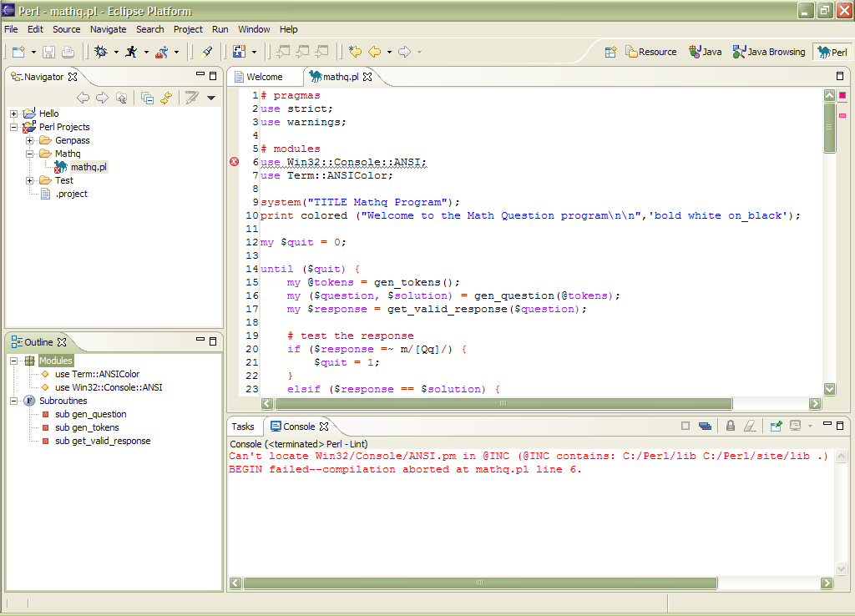Click the Collapse All icon in Navigator
Image resolution: width=855 pixels, height=616 pixels.
click(x=147, y=98)
